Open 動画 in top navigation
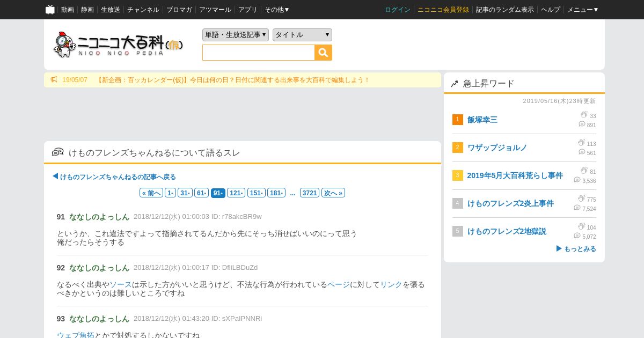 68,10
